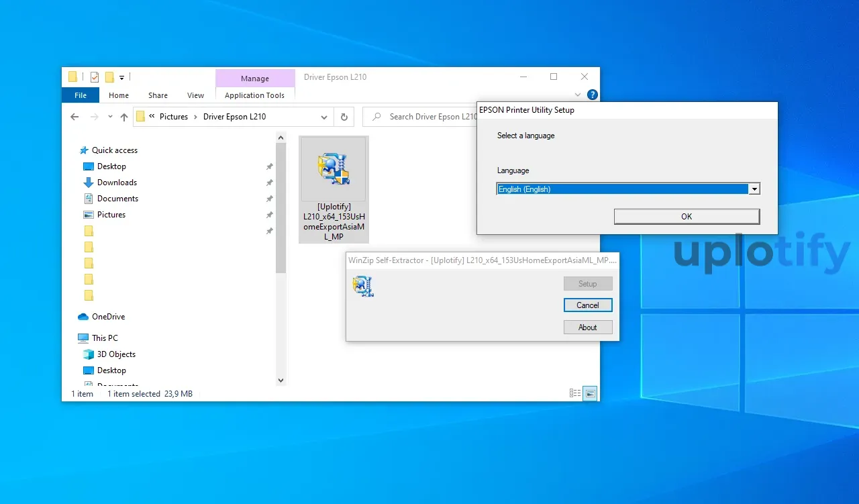Open the File tab in Explorer
Viewport: 859px width, 504px height.
81,95
